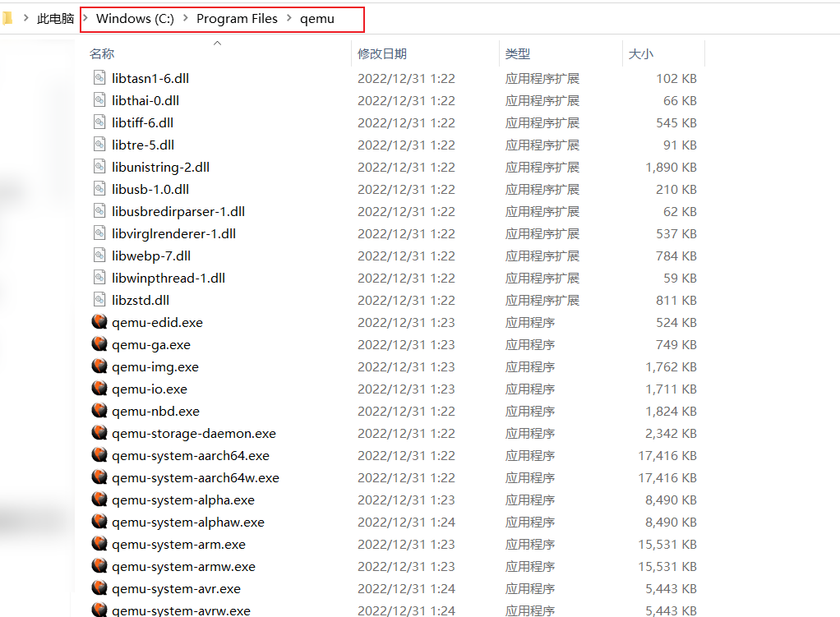This screenshot has height=617, width=840.
Task: Click the qemu-system-arm.exe application icon
Action: click(99, 544)
